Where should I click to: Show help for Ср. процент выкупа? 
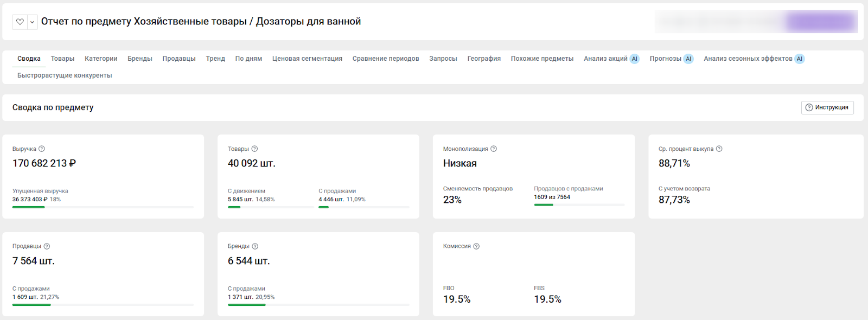[x=719, y=149]
